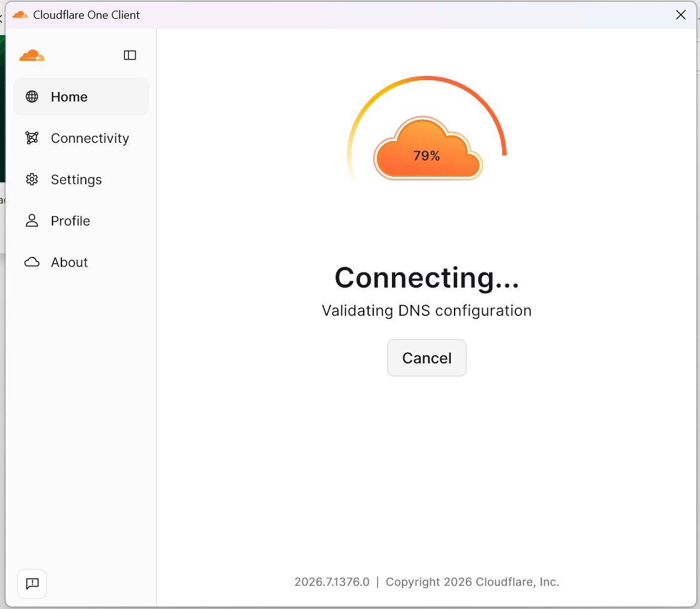This screenshot has width=700, height=609.
Task: Close the Cloudflare One Client window
Action: [x=681, y=15]
